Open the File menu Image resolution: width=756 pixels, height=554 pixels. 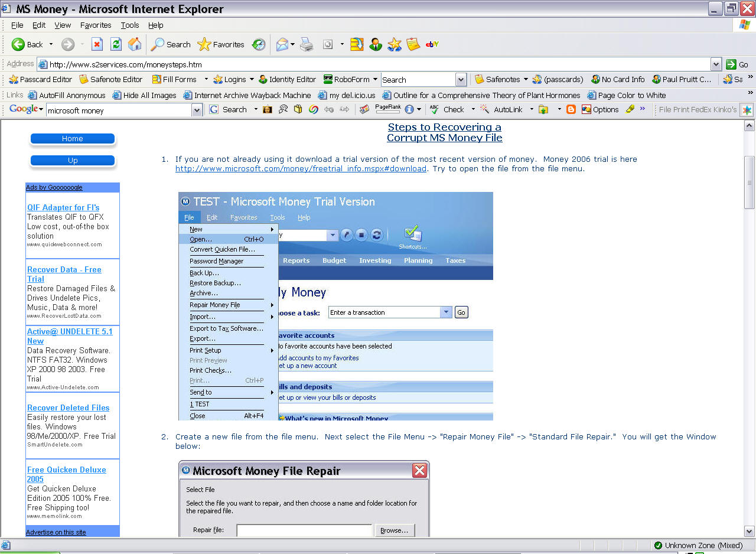tap(17, 25)
